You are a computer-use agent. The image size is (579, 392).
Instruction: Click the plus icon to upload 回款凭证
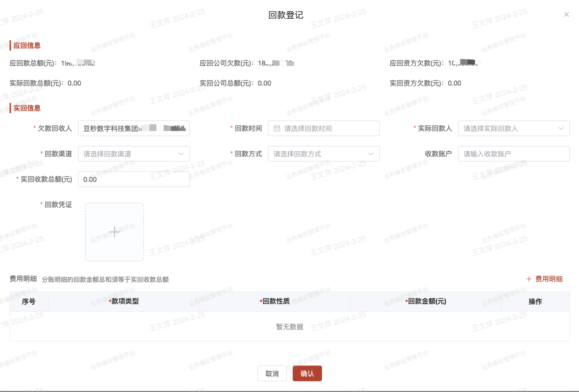point(114,232)
